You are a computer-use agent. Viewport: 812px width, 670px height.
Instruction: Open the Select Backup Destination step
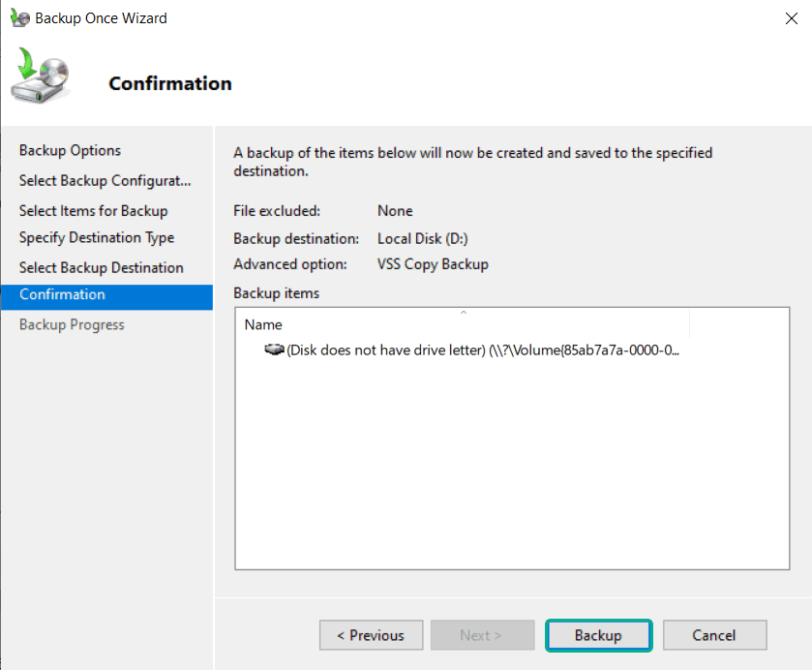[101, 267]
